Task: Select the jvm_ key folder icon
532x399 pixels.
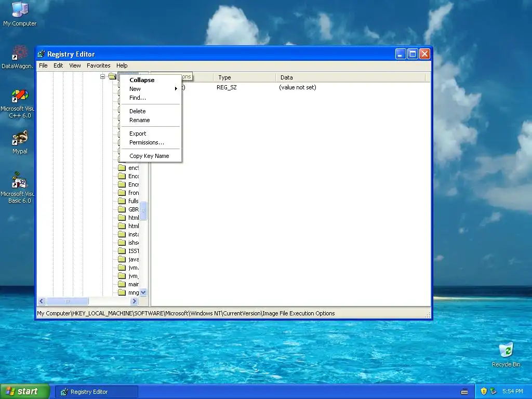Action: [122, 276]
